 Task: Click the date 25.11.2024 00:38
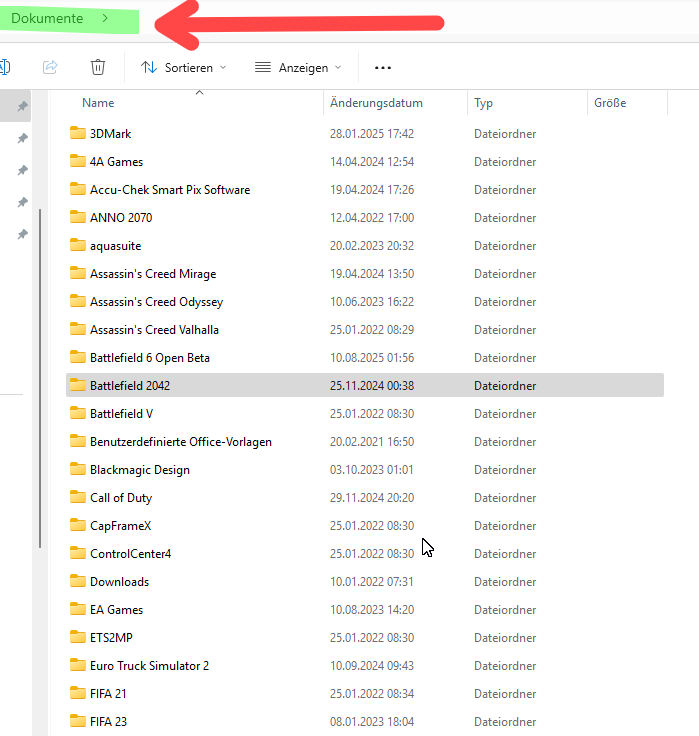tap(372, 386)
